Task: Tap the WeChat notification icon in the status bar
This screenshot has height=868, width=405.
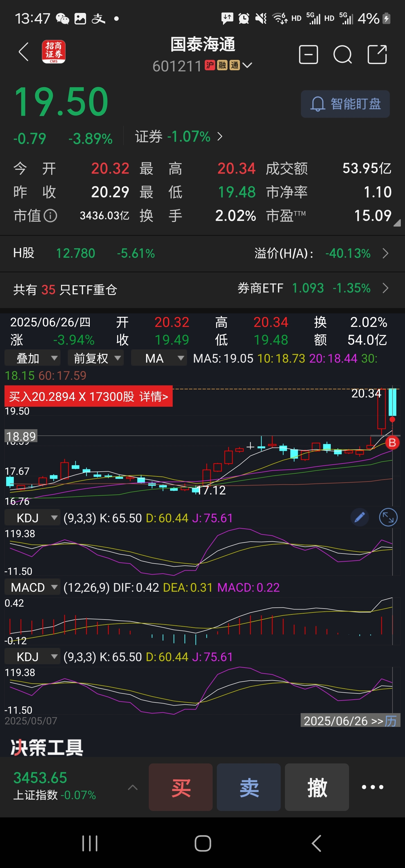Action: (x=62, y=19)
